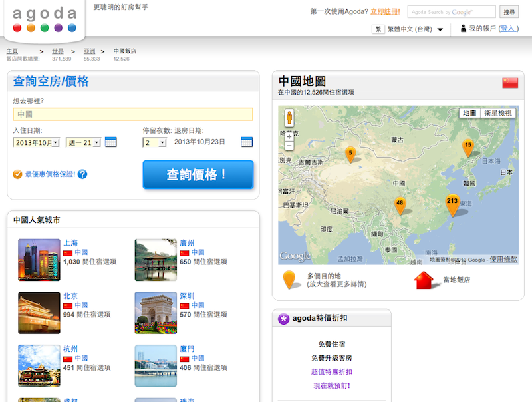Click 中國 country link under 上海

[81, 252]
